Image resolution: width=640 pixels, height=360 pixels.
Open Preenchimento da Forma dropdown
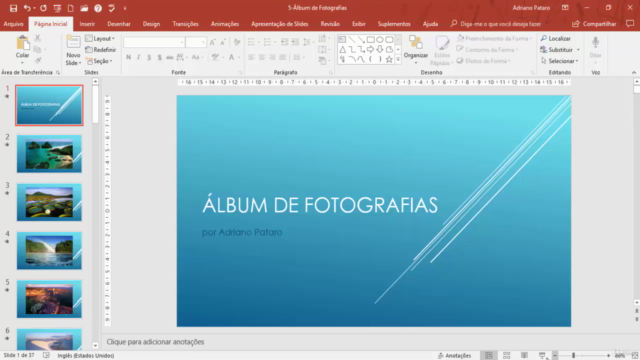[x=494, y=38]
